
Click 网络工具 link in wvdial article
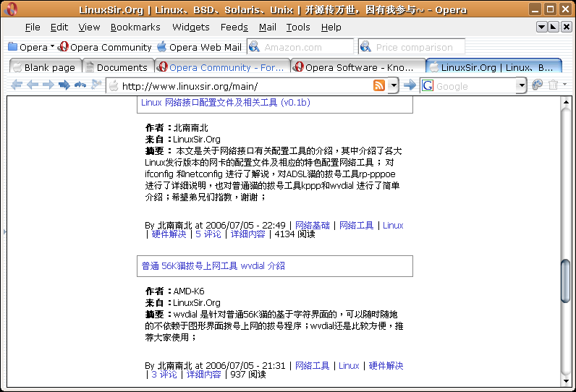point(313,365)
